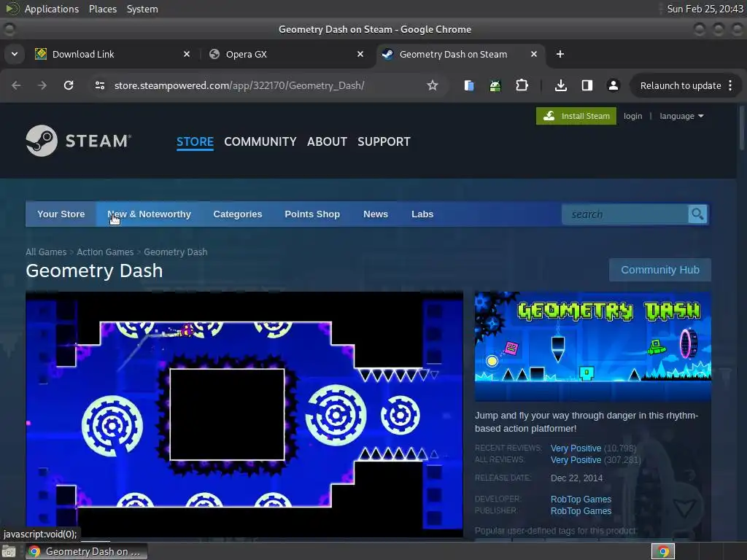
Task: Click the search magnifier button in store bar
Action: pos(697,214)
